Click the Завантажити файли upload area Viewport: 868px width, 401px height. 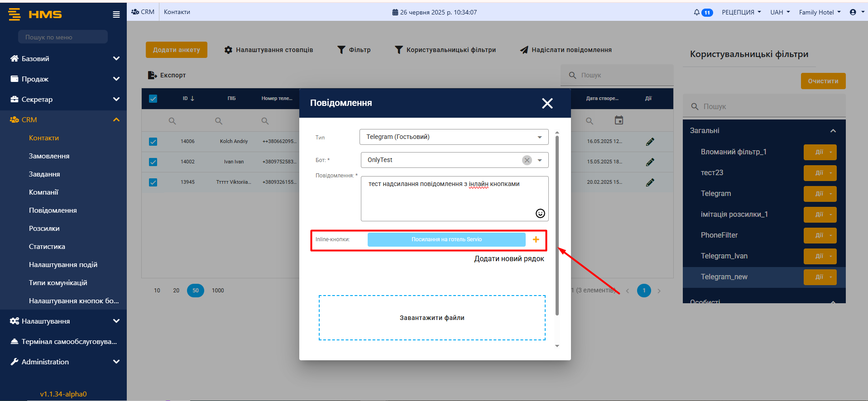[432, 318]
